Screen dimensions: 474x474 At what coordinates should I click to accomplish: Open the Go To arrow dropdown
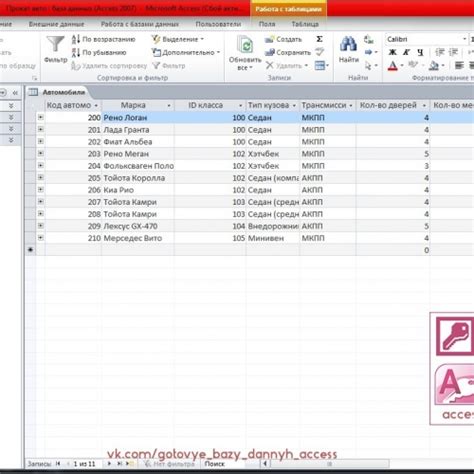click(371, 52)
